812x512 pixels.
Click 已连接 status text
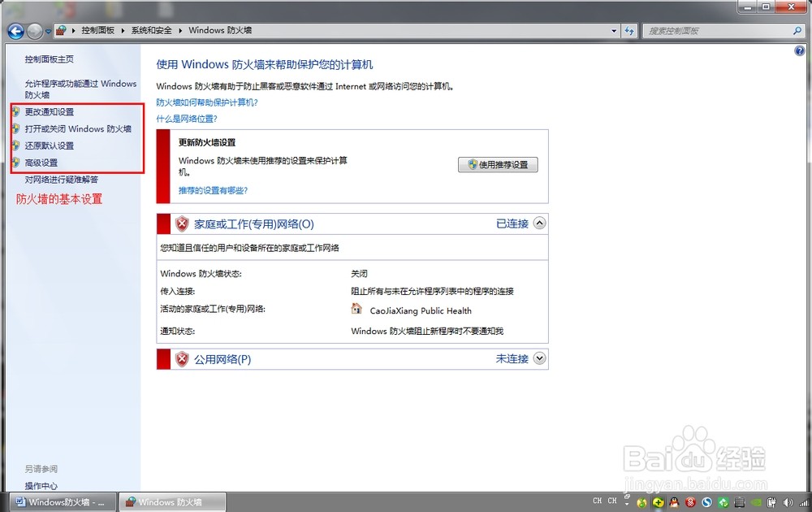click(512, 223)
